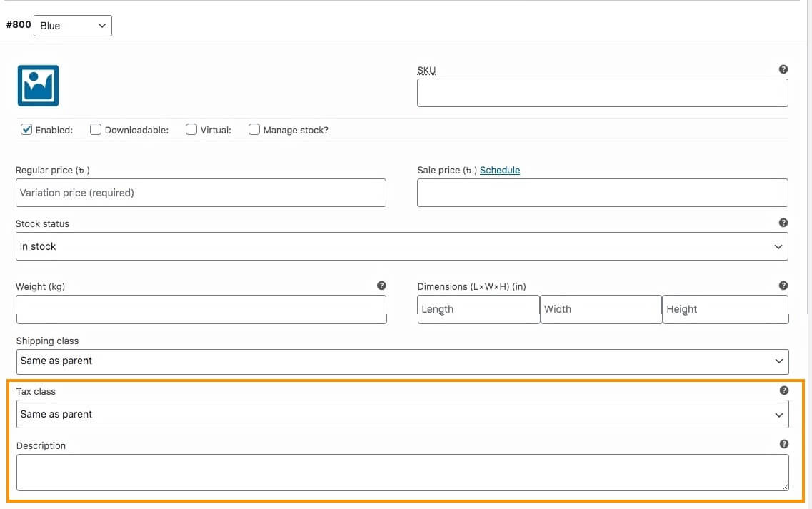Click the help icon next to SKU
The width and height of the screenshot is (812, 509).
click(783, 69)
